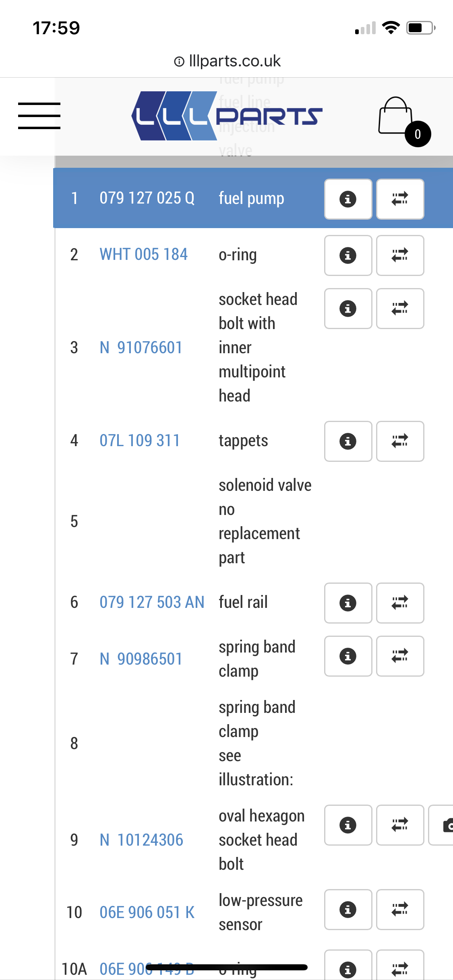This screenshot has width=453, height=980.
Task: Select the highlighted 079 127 025 Q row
Action: click(147, 198)
